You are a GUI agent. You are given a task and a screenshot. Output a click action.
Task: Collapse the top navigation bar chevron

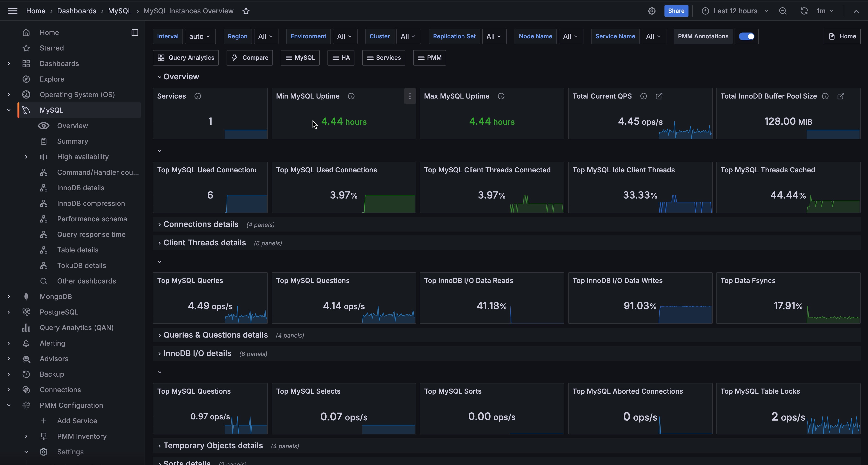(856, 11)
